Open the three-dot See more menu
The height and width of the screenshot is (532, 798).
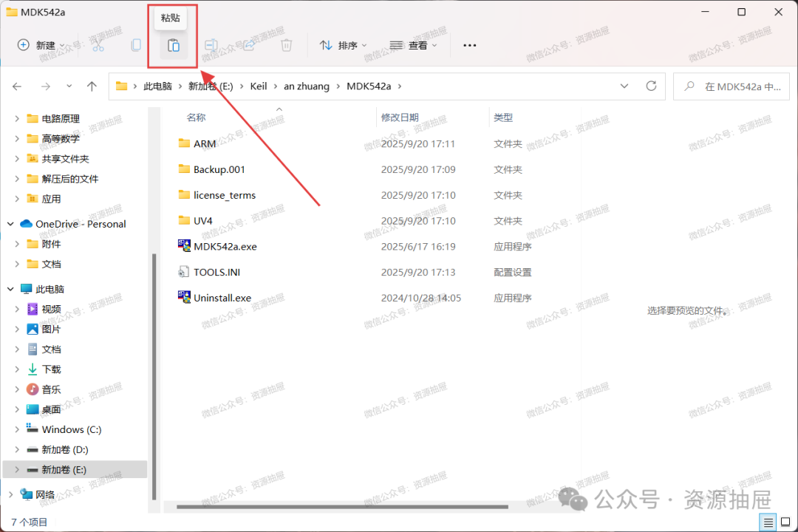tap(470, 45)
